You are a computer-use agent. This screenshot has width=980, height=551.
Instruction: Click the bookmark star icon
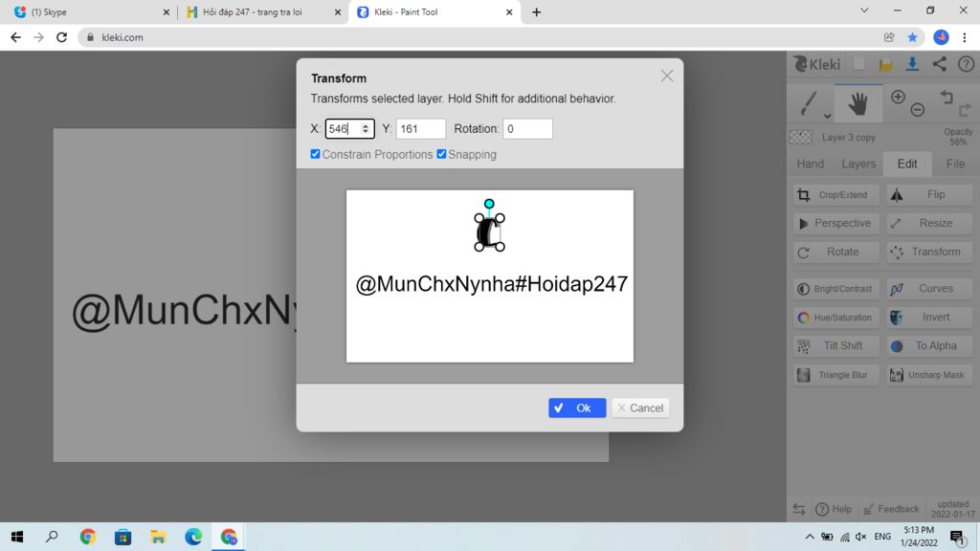coord(912,37)
